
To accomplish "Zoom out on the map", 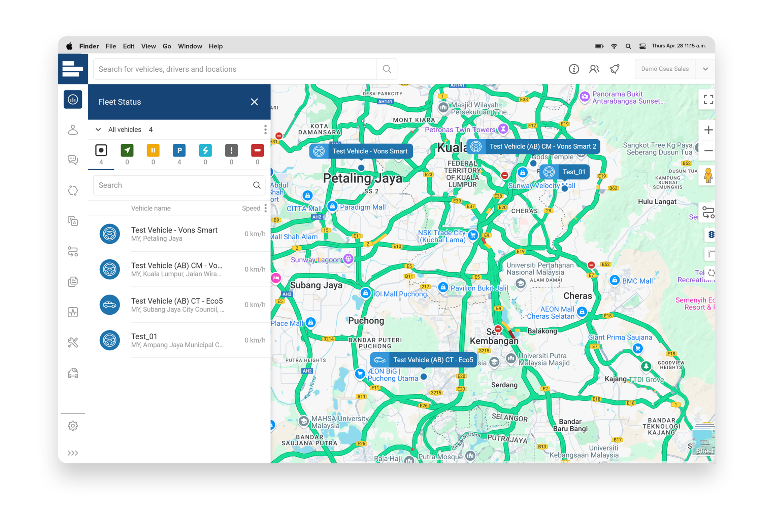I will click(708, 150).
